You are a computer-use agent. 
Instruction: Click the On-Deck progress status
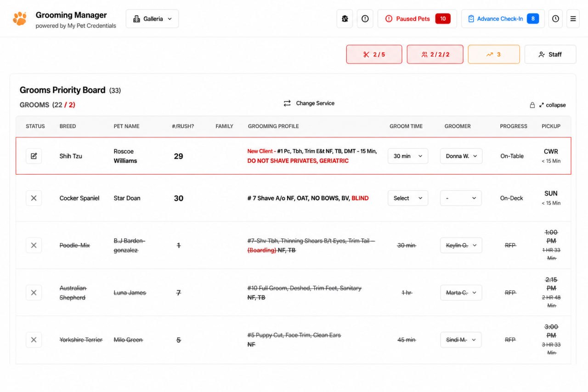[512, 198]
